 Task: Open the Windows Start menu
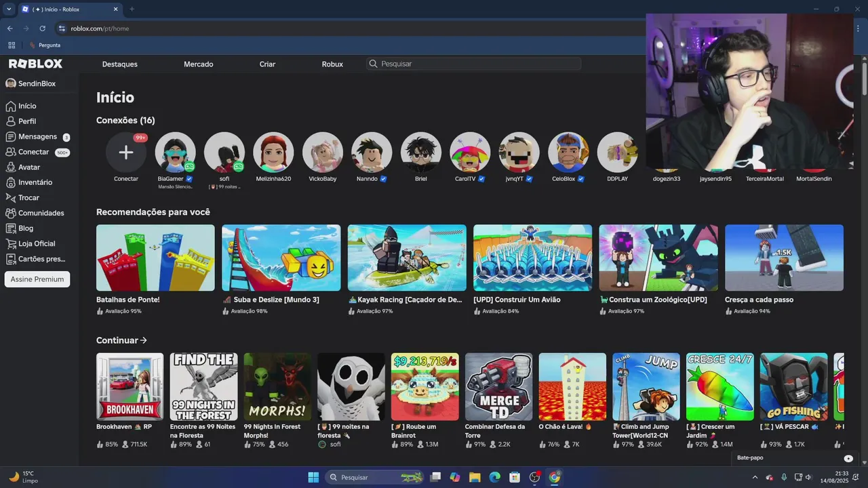[x=313, y=477]
